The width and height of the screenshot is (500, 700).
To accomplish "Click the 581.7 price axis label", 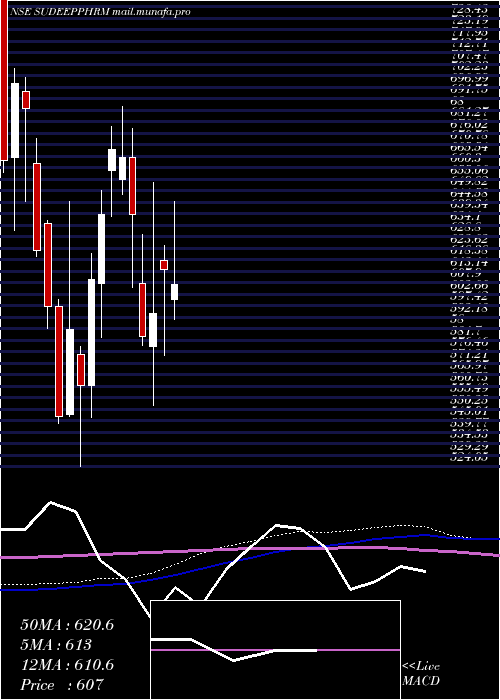I will click(x=465, y=332).
